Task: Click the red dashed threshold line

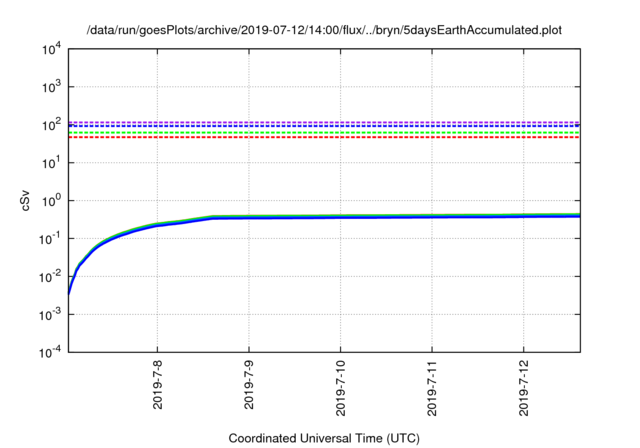Action: [324, 137]
